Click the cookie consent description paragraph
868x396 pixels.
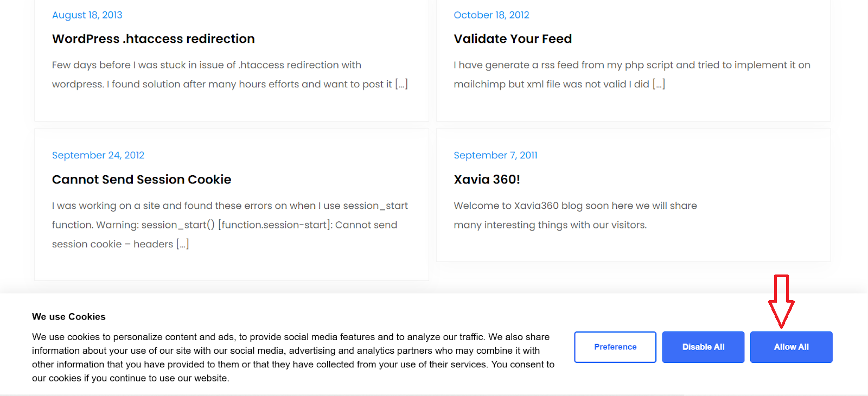tap(293, 357)
